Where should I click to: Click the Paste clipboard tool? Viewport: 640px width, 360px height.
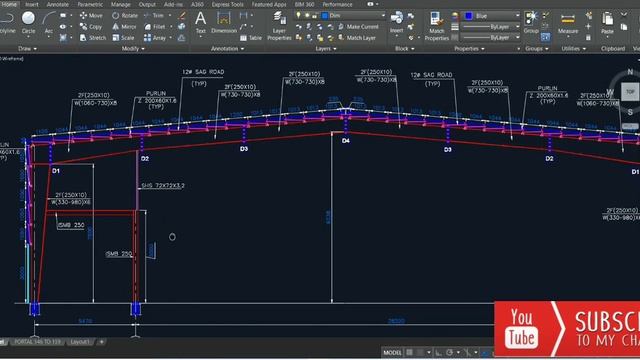tap(607, 23)
